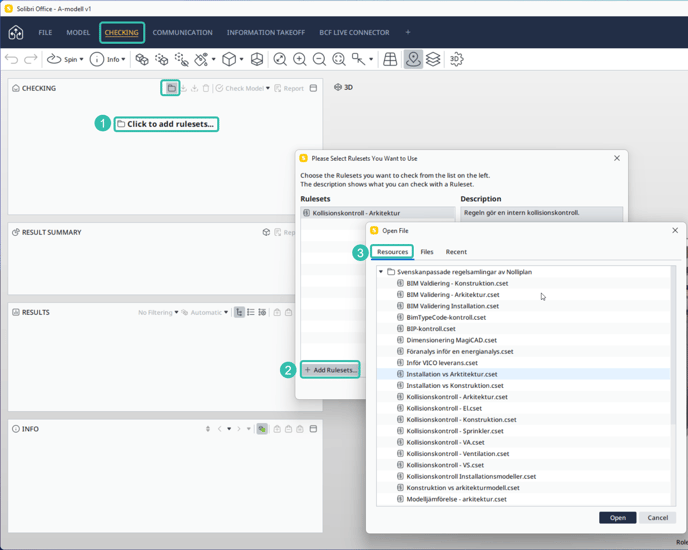Click the Redo arrow in the toolbar

point(30,59)
